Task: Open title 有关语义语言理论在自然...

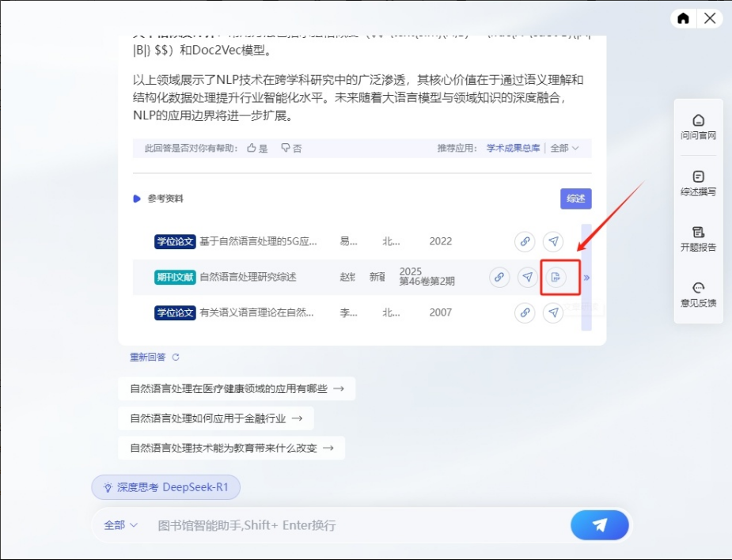Action: (x=256, y=312)
